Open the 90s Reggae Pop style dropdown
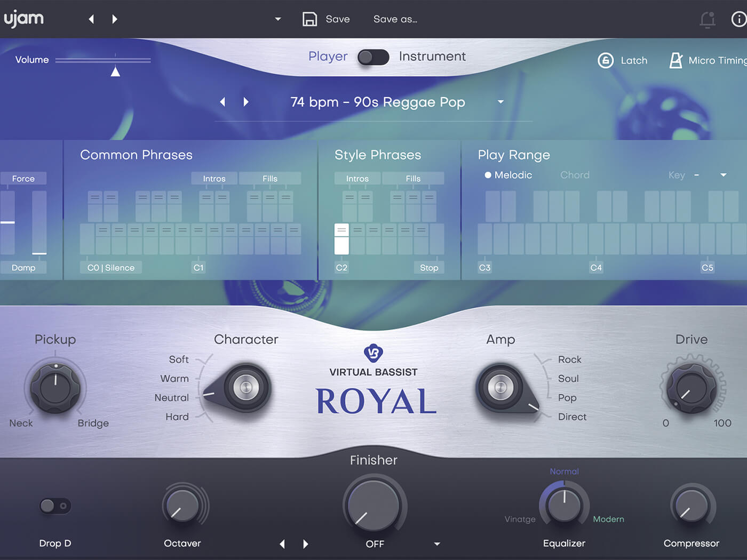Image resolution: width=747 pixels, height=560 pixels. [500, 101]
